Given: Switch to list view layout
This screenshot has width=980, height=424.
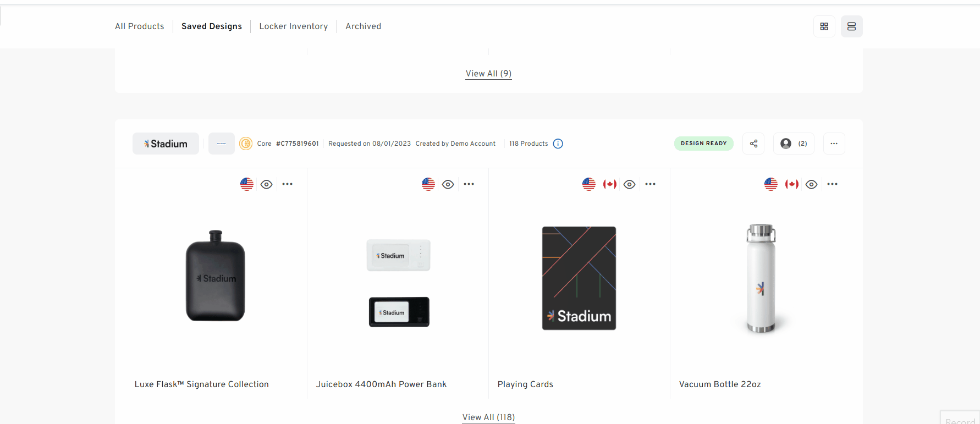Looking at the screenshot, I should click(x=851, y=26).
